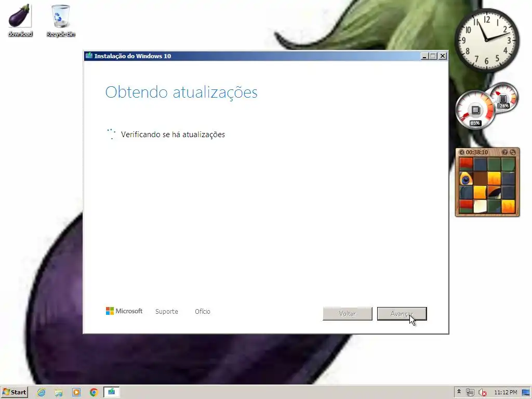Maximize the Instalação do Windows 10 window

(433, 56)
